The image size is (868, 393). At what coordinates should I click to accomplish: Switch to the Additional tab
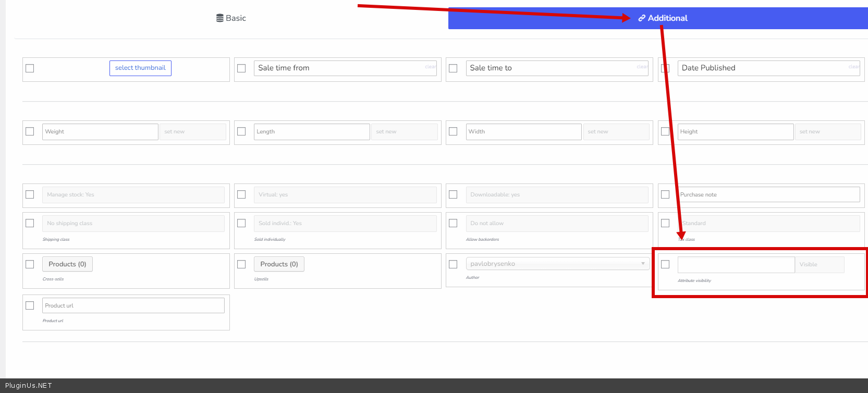point(662,18)
